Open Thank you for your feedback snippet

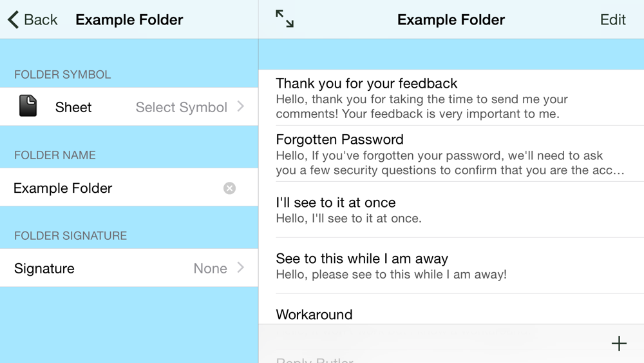tap(451, 98)
